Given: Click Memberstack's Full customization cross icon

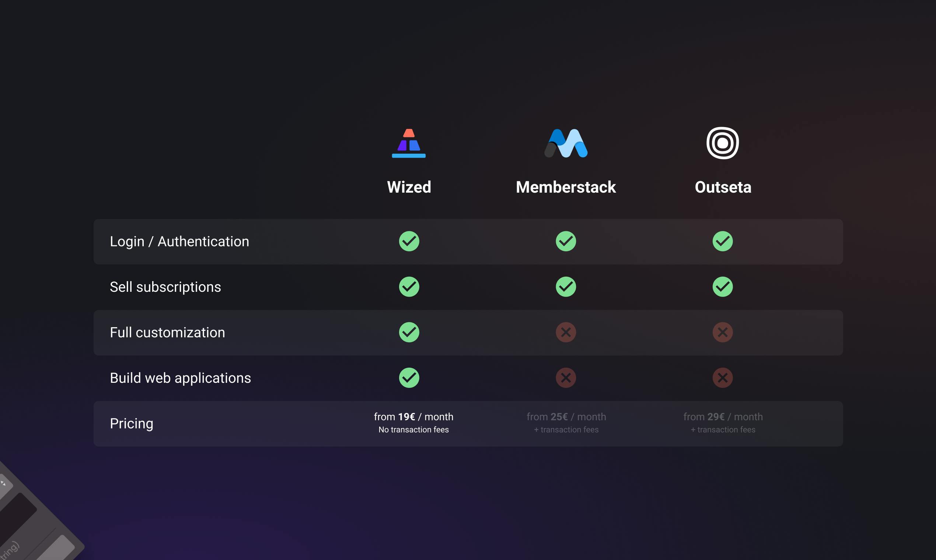Looking at the screenshot, I should click(x=566, y=332).
